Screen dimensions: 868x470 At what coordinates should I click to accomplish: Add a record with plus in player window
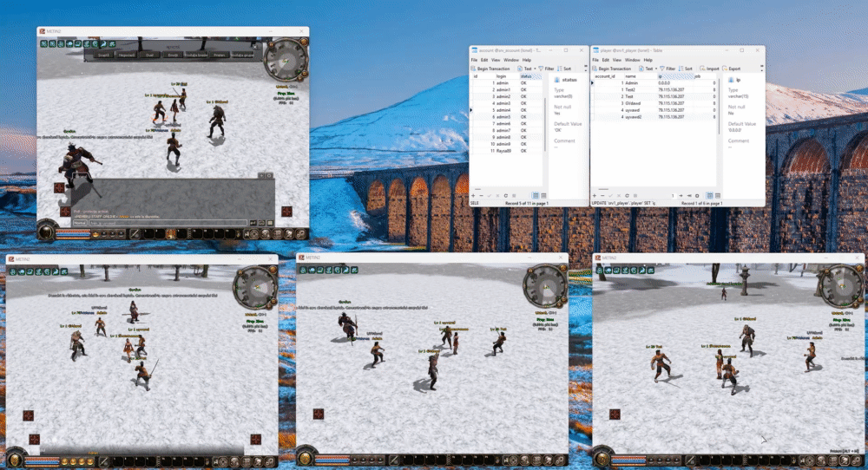pyautogui.click(x=595, y=196)
